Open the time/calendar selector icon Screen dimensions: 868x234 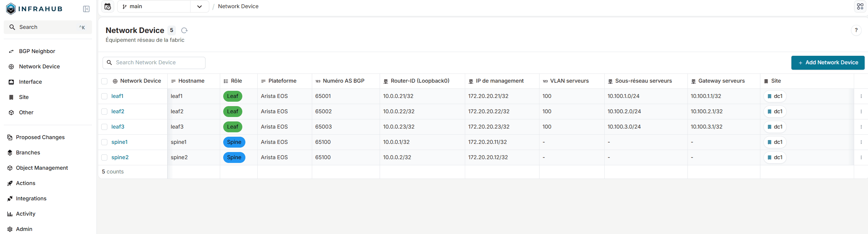[108, 6]
